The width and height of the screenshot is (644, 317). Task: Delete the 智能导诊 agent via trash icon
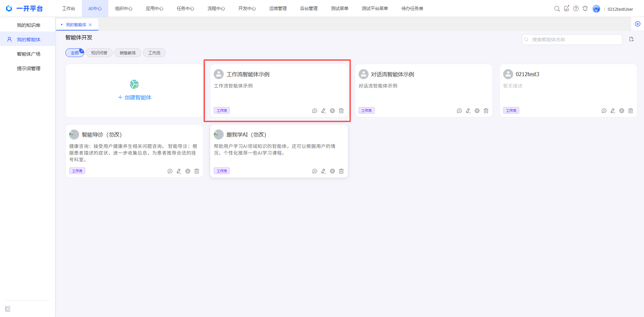(x=197, y=171)
